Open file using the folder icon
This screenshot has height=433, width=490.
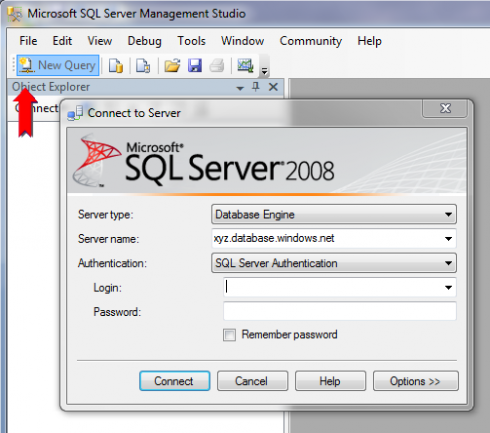pyautogui.click(x=172, y=65)
